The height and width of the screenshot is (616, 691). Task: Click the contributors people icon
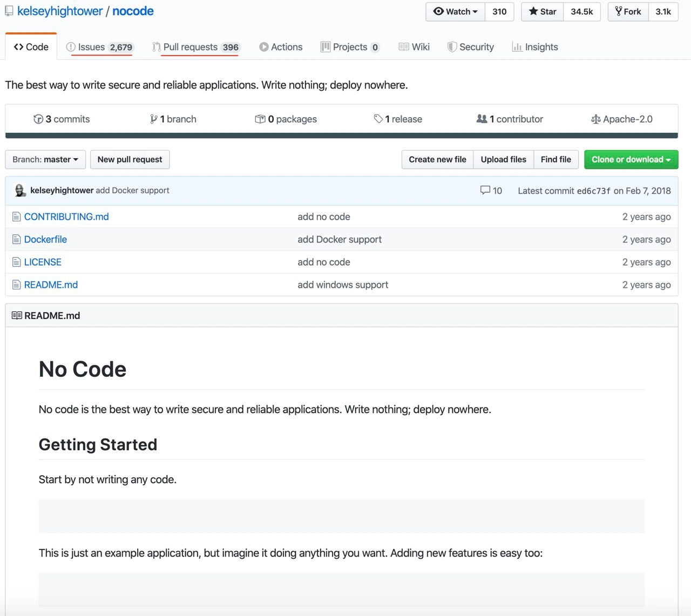tap(482, 119)
